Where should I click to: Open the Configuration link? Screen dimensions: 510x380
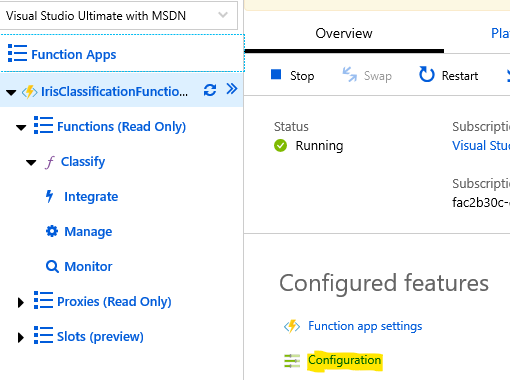[344, 360]
